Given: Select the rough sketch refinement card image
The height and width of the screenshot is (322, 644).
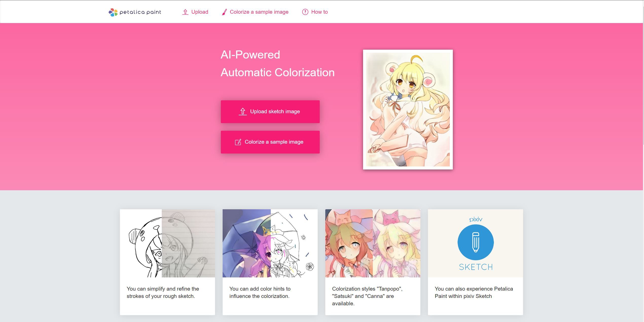Looking at the screenshot, I should 167,243.
